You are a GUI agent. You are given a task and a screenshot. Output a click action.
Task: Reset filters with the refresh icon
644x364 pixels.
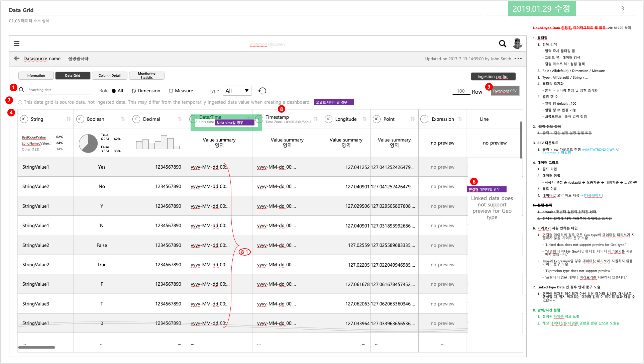pos(262,91)
